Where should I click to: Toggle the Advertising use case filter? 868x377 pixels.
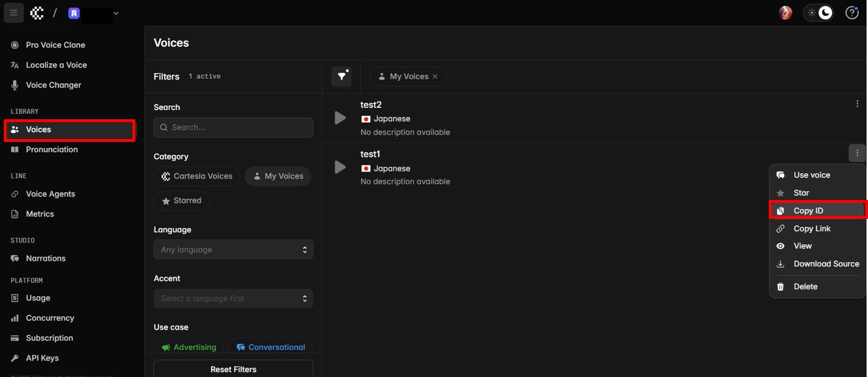(x=189, y=347)
